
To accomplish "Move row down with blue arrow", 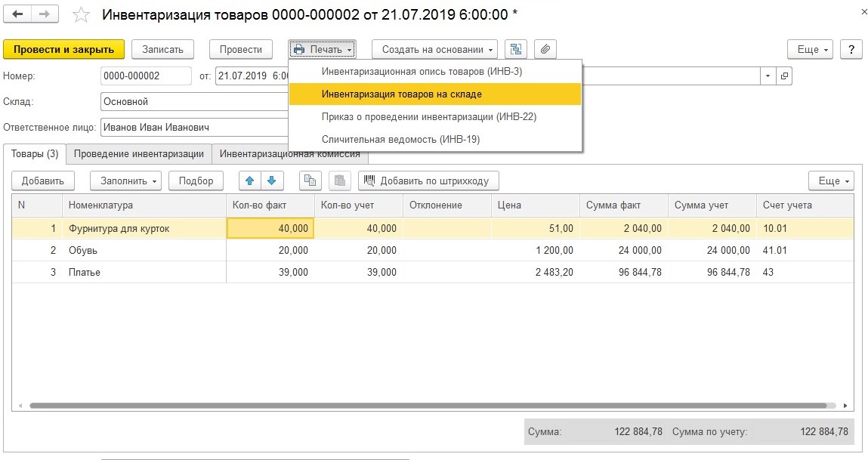I will [272, 181].
